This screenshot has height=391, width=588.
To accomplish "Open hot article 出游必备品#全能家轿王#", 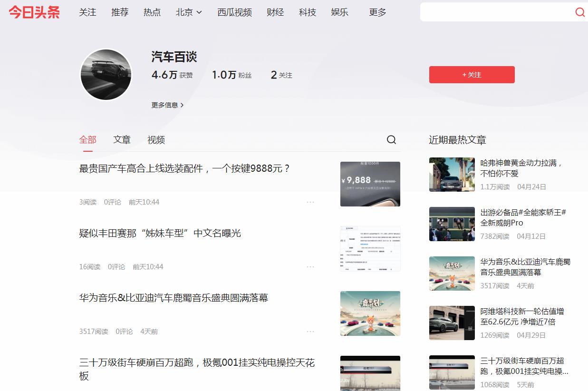I will coord(523,217).
